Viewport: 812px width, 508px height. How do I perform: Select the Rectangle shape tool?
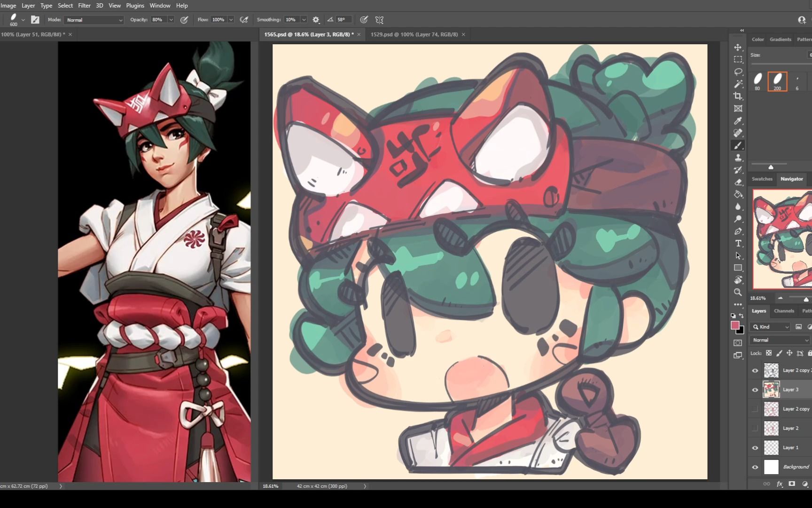tap(738, 268)
